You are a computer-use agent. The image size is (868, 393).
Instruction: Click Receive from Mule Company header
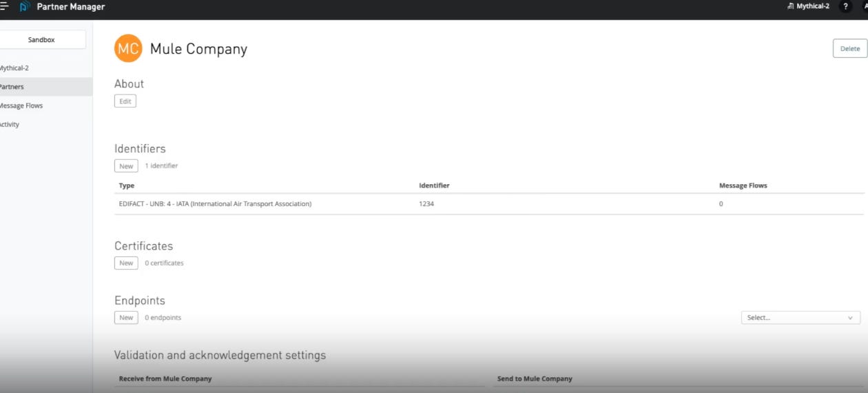pos(165,379)
